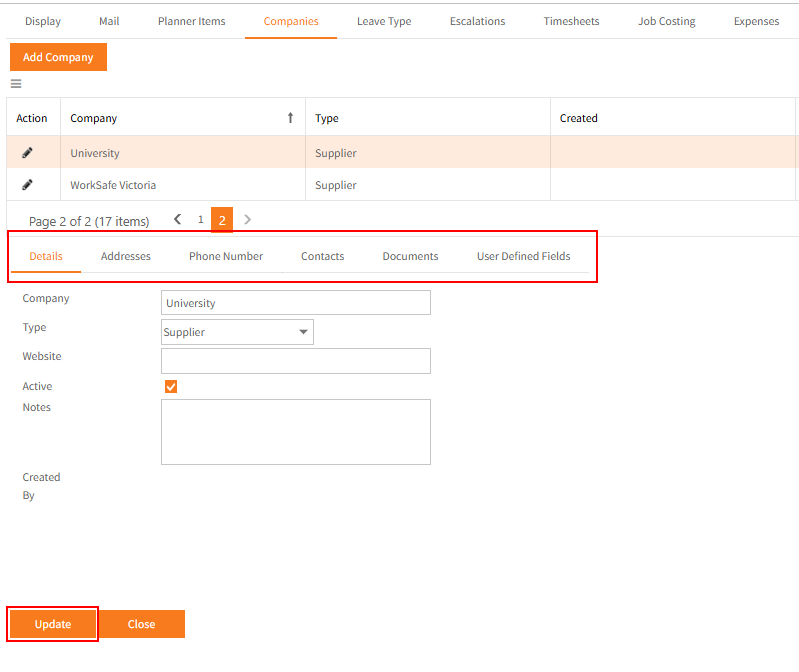
Task: Select the Contacts tab
Action: 322,256
